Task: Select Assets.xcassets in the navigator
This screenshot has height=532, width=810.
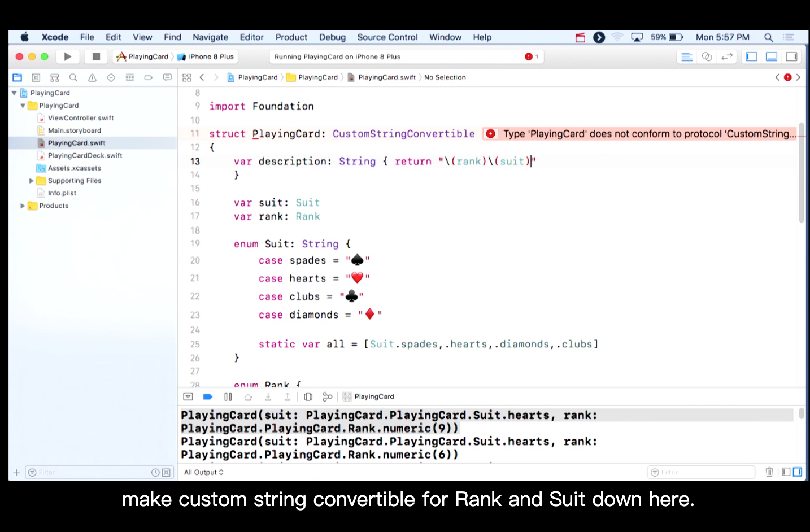Action: (x=75, y=168)
